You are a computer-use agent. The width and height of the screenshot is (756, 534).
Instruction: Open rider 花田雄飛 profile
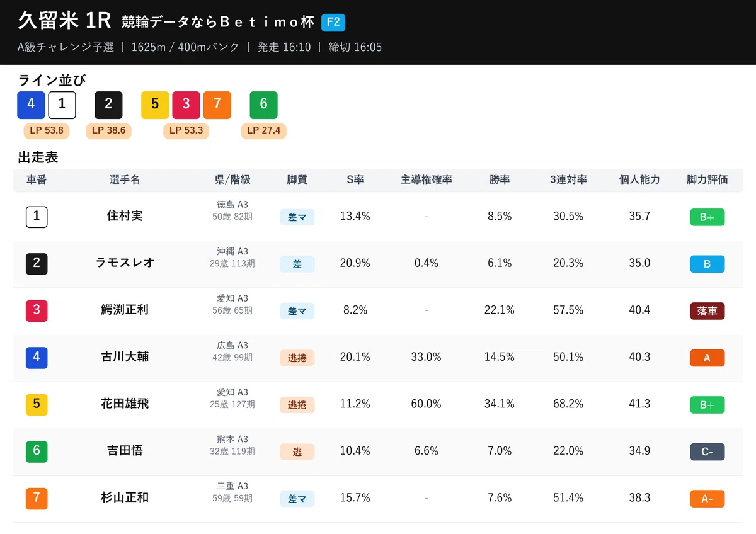tap(125, 404)
